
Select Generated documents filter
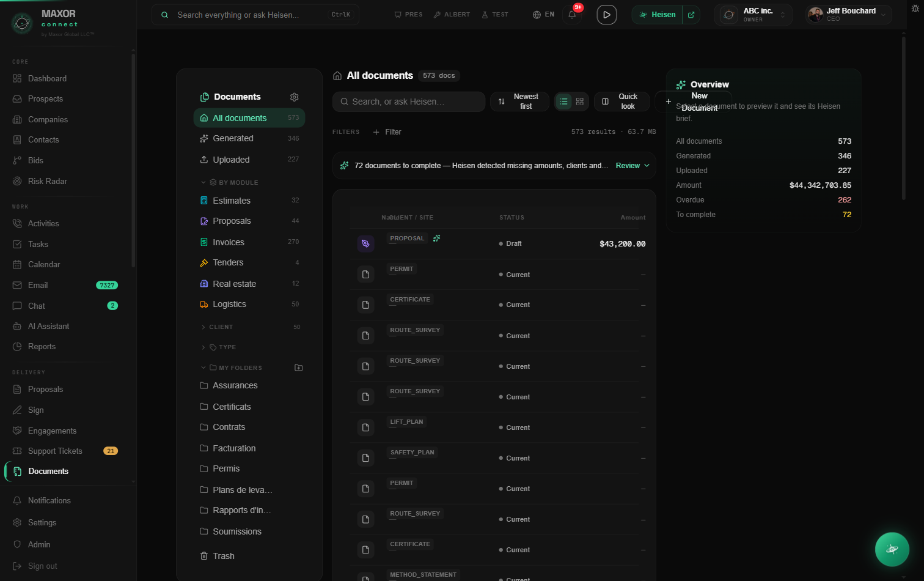point(249,138)
